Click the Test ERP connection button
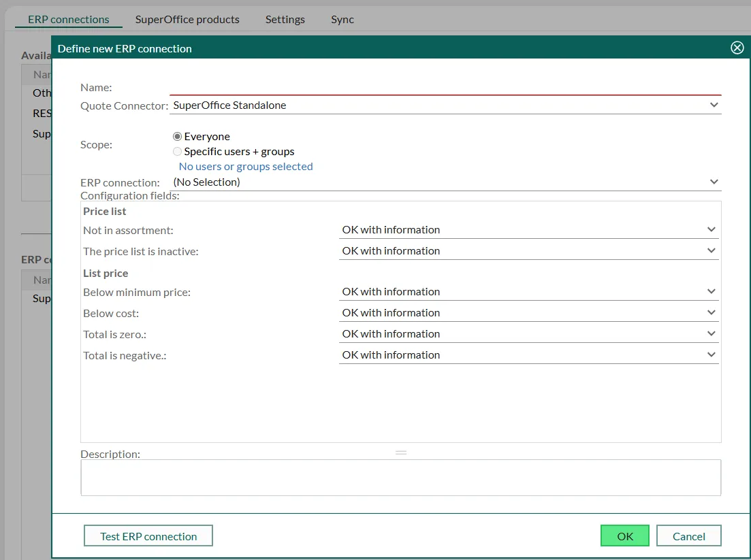The image size is (751, 560). pyautogui.click(x=148, y=536)
